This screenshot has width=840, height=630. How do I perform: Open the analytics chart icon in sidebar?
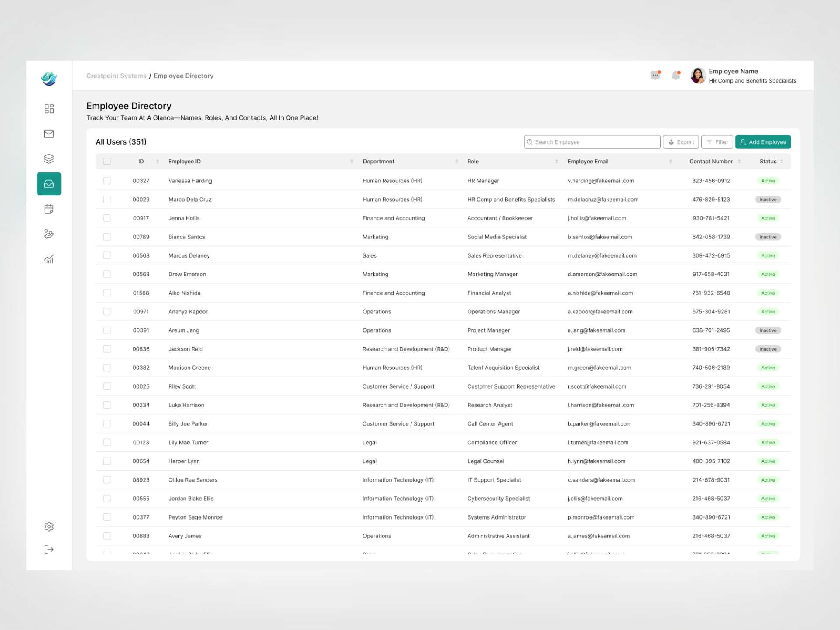point(49,258)
